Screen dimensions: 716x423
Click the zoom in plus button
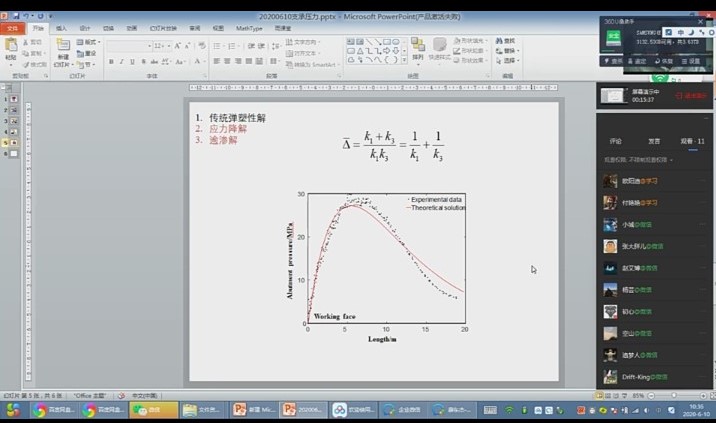[x=703, y=396]
